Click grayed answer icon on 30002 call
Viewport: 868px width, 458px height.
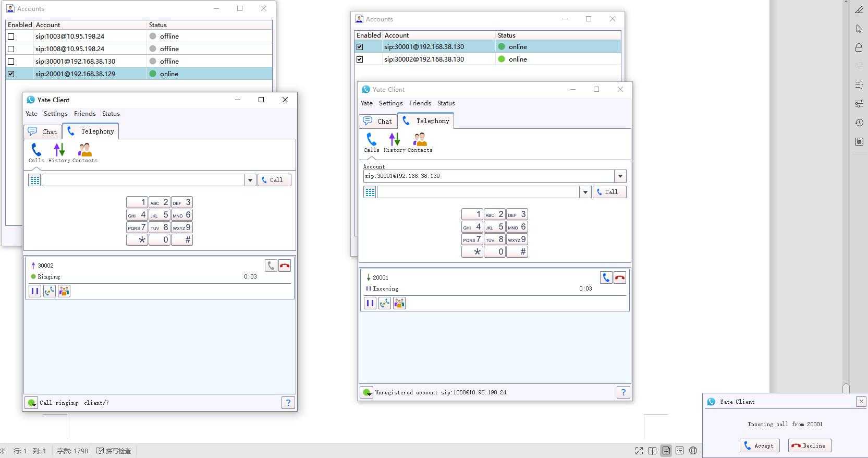[x=271, y=266]
